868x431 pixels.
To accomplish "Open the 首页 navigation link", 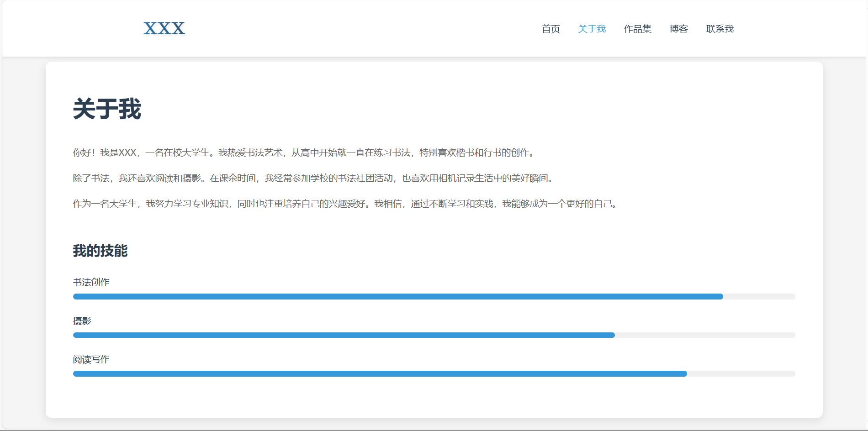I will point(550,29).
